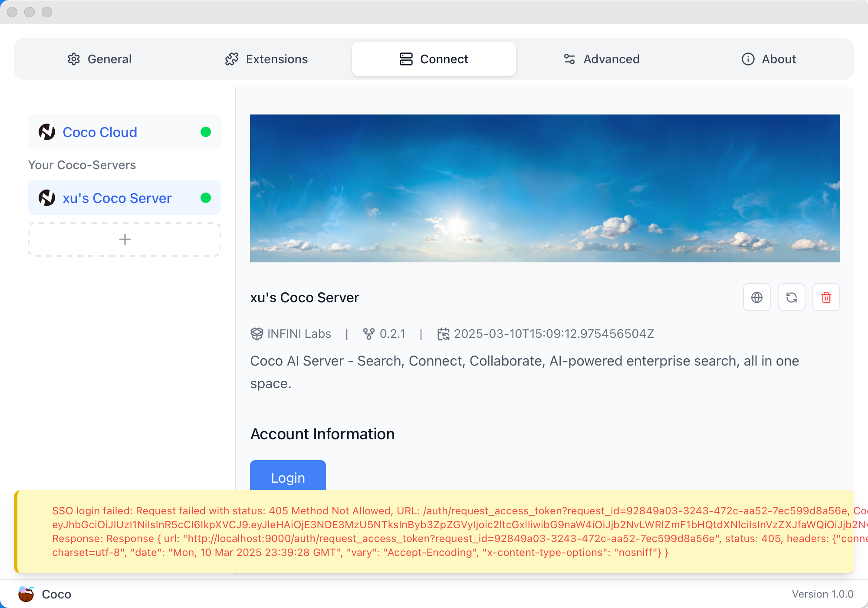Add a new server with plus button
The image size is (868, 608).
(125, 239)
